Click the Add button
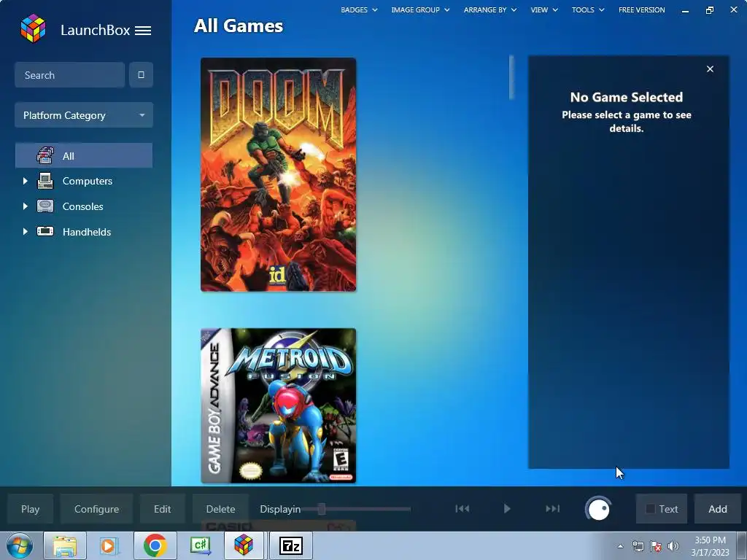Viewport: 747px width, 560px height. (x=718, y=509)
